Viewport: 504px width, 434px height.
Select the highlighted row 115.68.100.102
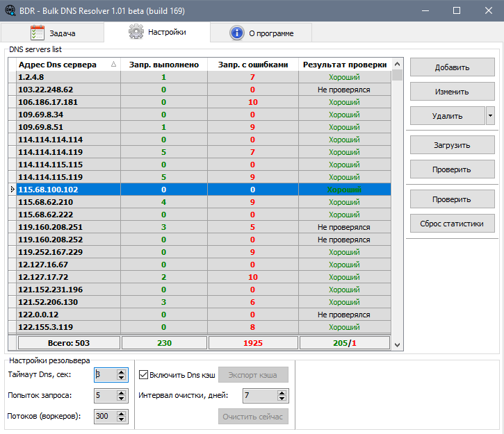[x=200, y=190]
